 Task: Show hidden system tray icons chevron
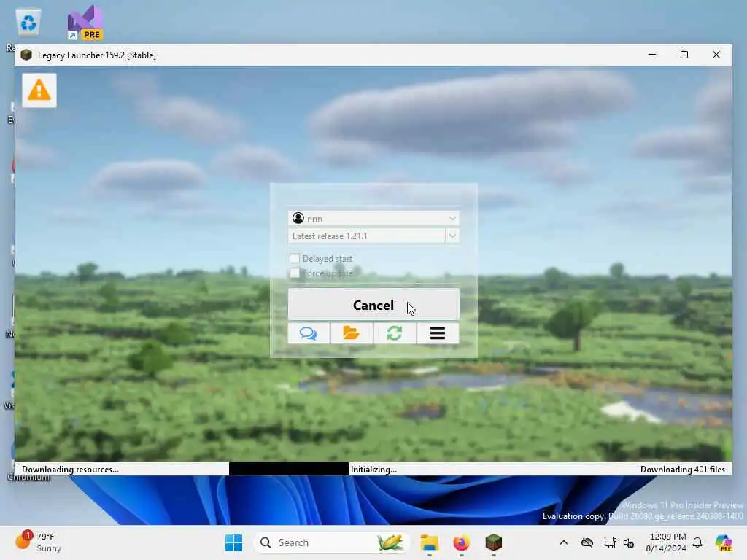tap(564, 542)
